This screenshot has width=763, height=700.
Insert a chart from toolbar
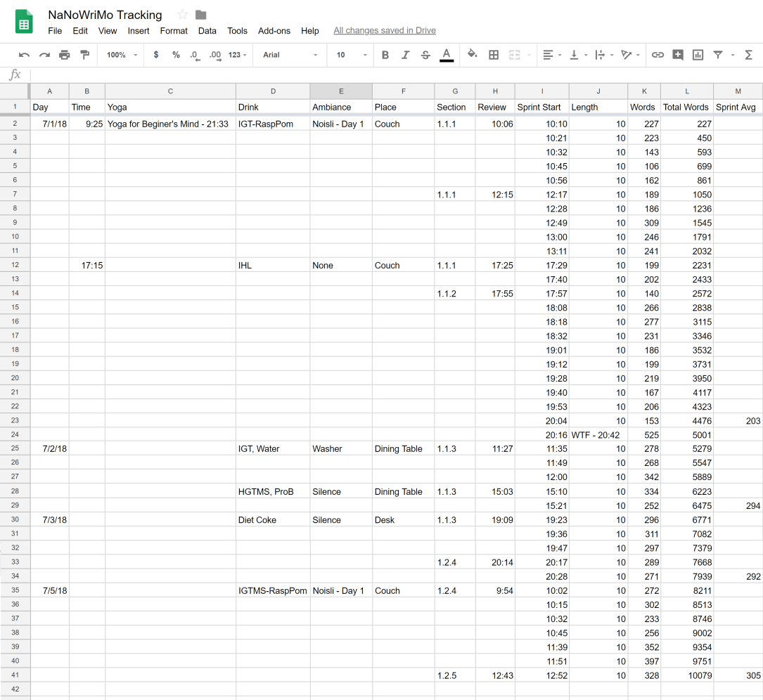698,55
